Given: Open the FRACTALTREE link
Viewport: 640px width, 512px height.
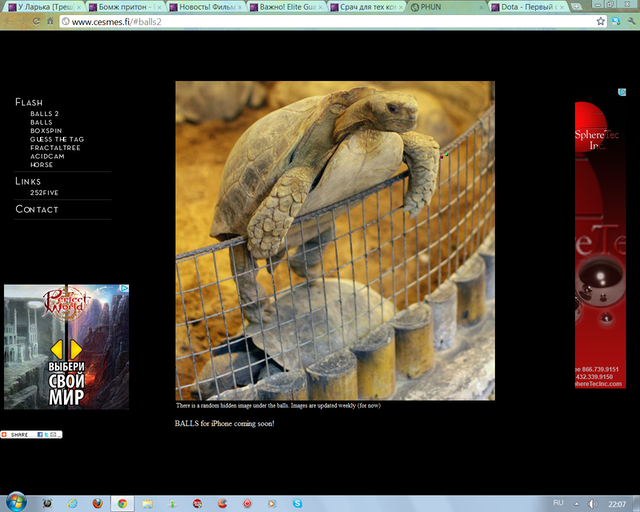Looking at the screenshot, I should pos(55,148).
